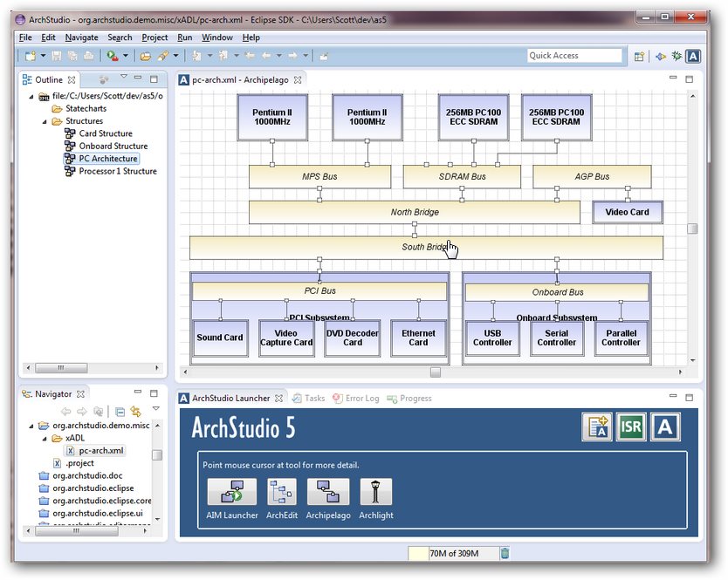Click in the Quick Access field

574,56
